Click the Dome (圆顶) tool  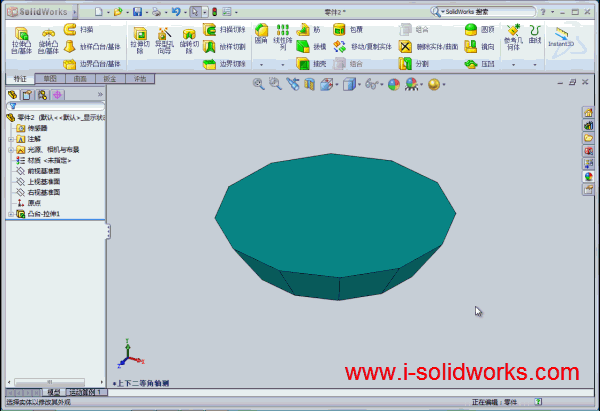click(x=479, y=29)
